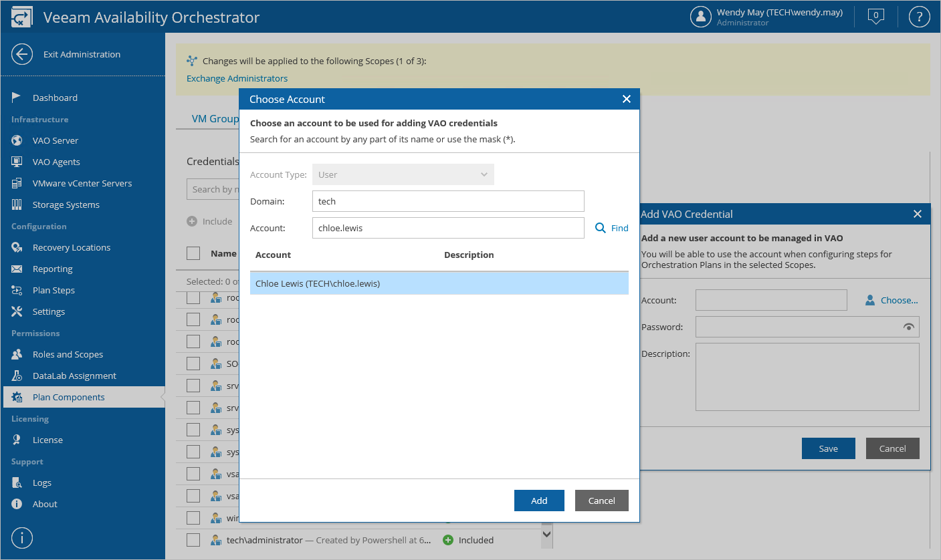The image size is (941, 560).
Task: Click the Exit Administration back arrow icon
Action: point(22,55)
